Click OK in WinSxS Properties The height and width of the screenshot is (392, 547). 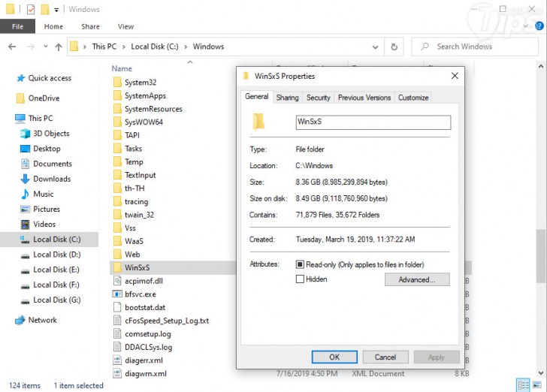334,357
